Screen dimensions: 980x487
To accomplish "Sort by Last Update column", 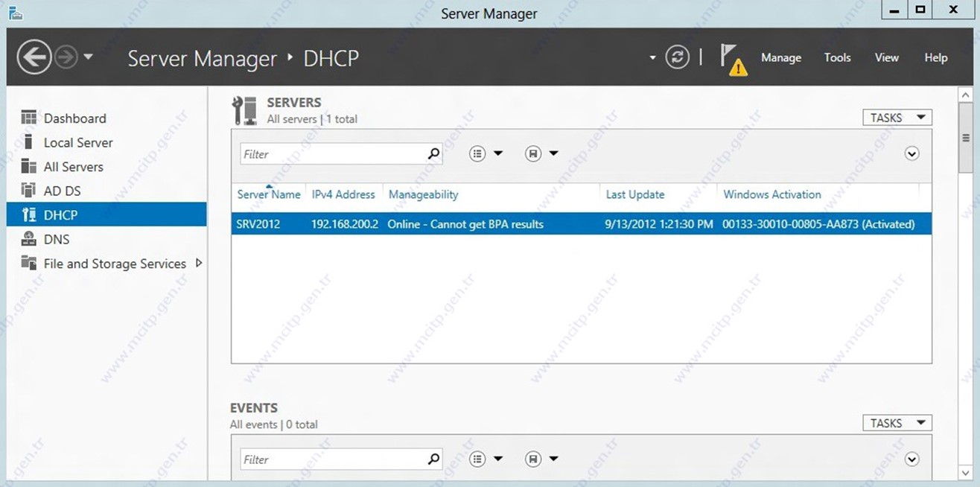I will coord(635,194).
